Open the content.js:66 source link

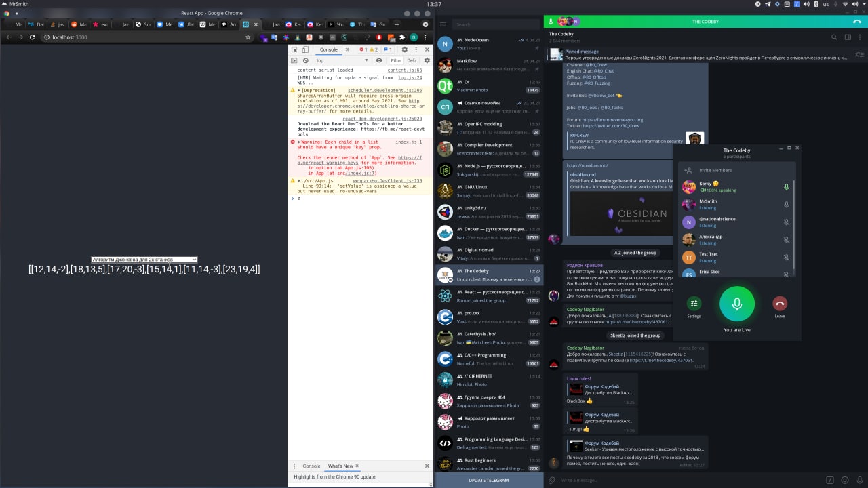pos(404,70)
